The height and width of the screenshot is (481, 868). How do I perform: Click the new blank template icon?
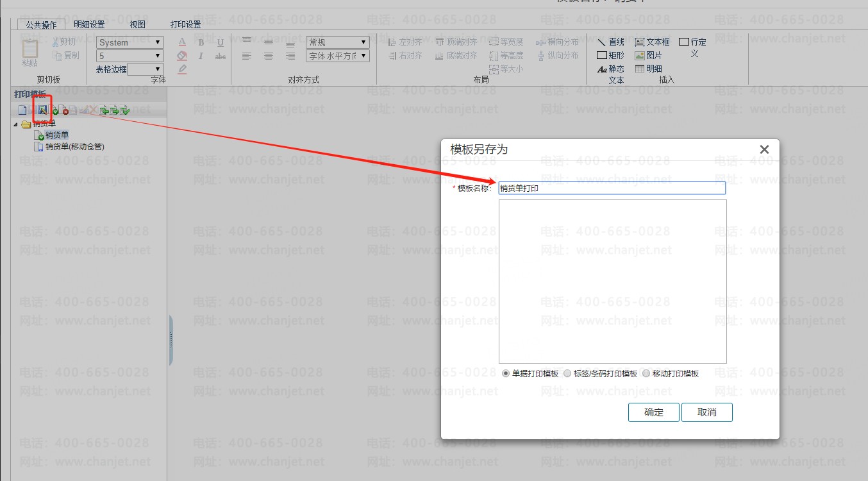pos(22,110)
